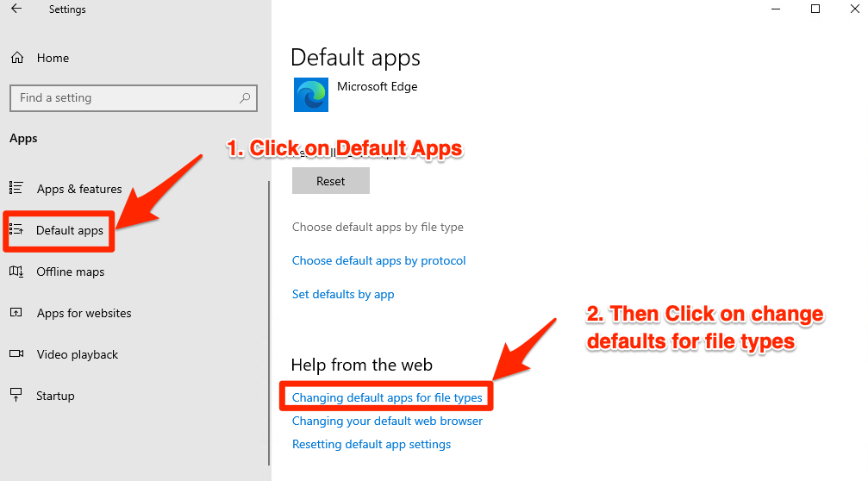Image resolution: width=868 pixels, height=481 pixels.
Task: Click the Microsoft Edge browser icon
Action: (x=310, y=94)
